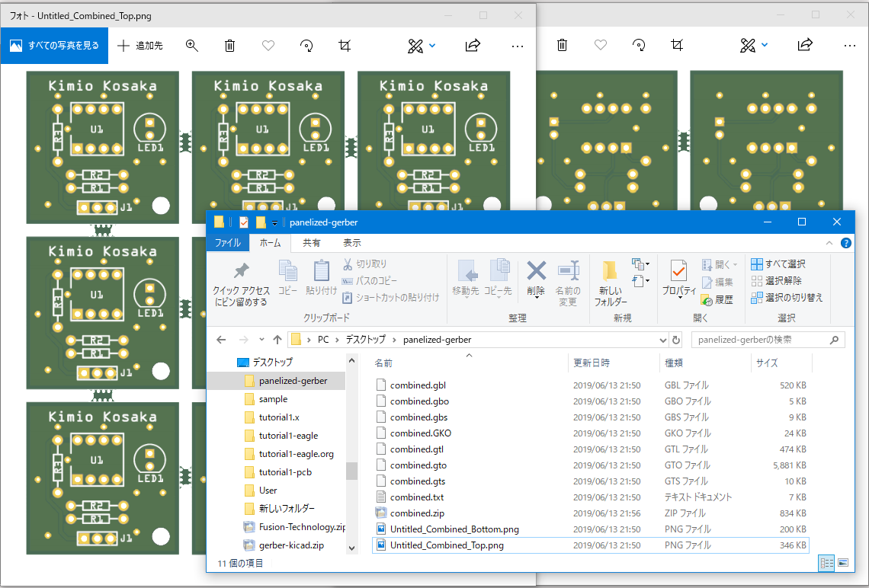Click the 貼り付け paste ribbon button
This screenshot has width=869, height=588.
point(322,278)
